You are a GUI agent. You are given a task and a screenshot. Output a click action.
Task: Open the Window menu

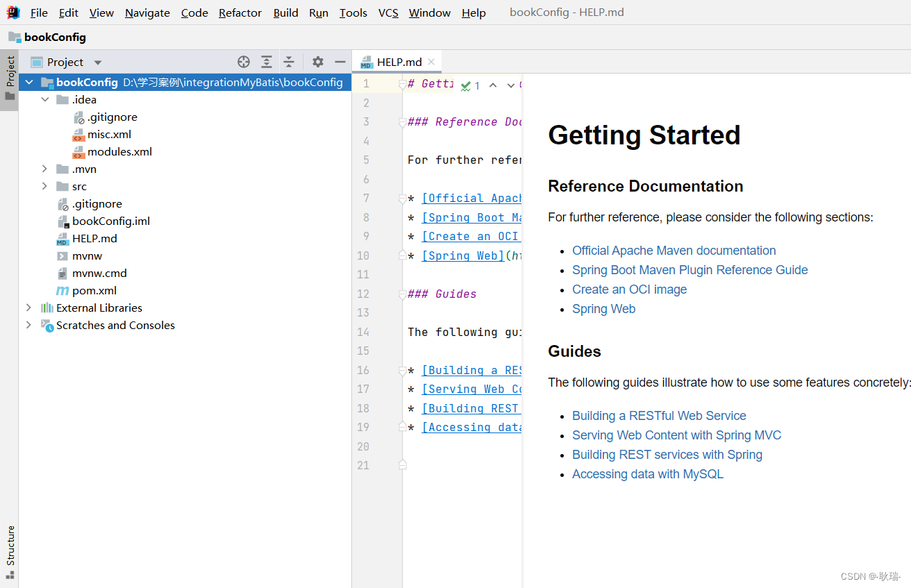click(x=430, y=13)
